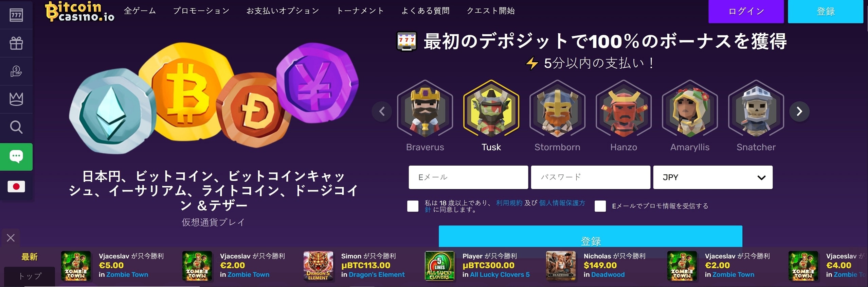The width and height of the screenshot is (868, 287).
Task: Select the Tusk character avatar
Action: pyautogui.click(x=491, y=109)
